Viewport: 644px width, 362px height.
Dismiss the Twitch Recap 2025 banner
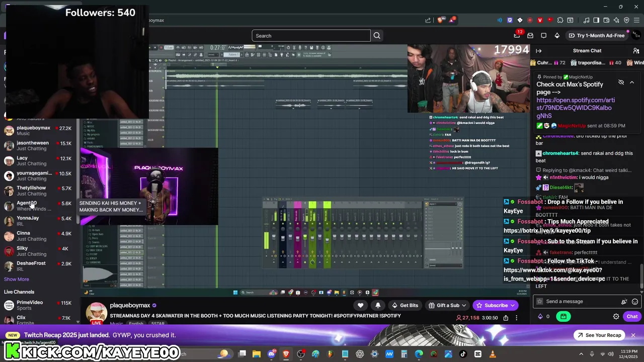point(633,335)
